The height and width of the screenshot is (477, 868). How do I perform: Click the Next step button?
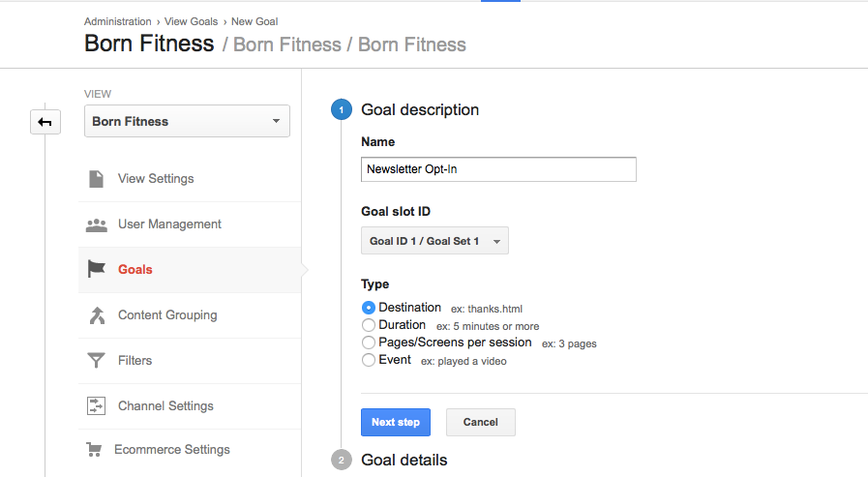pyautogui.click(x=396, y=422)
